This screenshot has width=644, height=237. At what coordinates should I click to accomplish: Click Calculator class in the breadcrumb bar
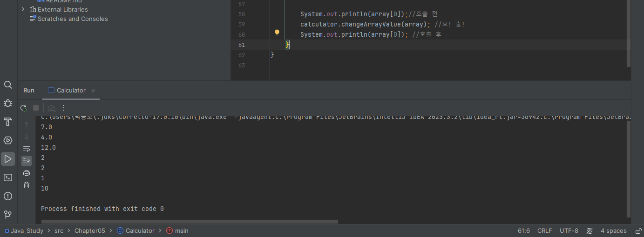[136, 230]
